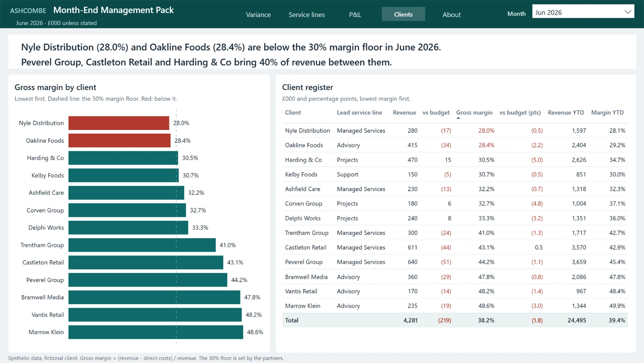This screenshot has height=363, width=644.
Task: Click the sort arrow under Gross margin header
Action: [458, 118]
